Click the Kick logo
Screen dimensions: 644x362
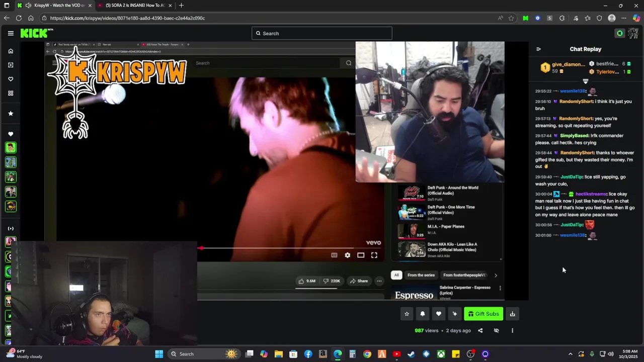[36, 33]
